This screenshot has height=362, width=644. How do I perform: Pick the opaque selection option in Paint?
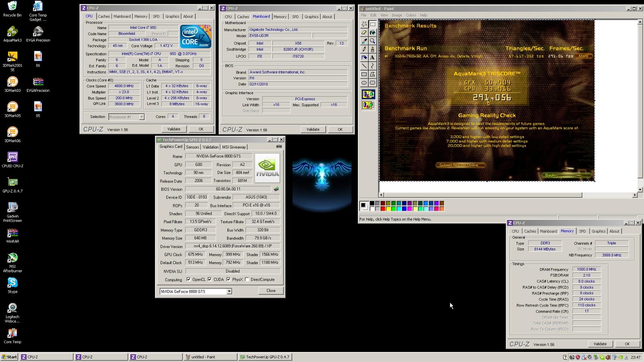pos(369,95)
